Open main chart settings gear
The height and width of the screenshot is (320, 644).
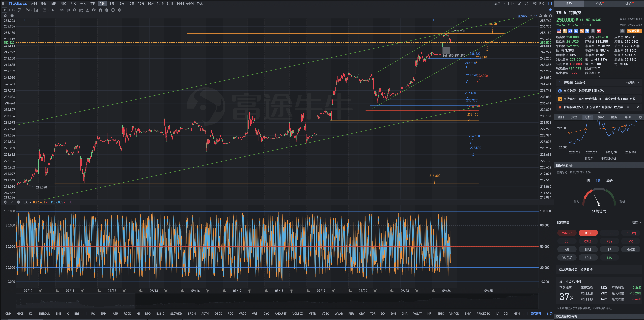coord(5,16)
